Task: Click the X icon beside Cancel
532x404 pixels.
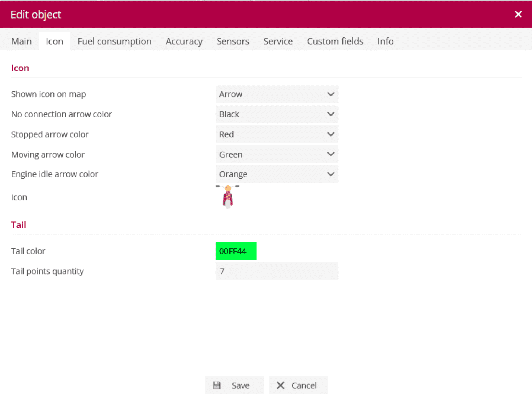Action: [280, 385]
